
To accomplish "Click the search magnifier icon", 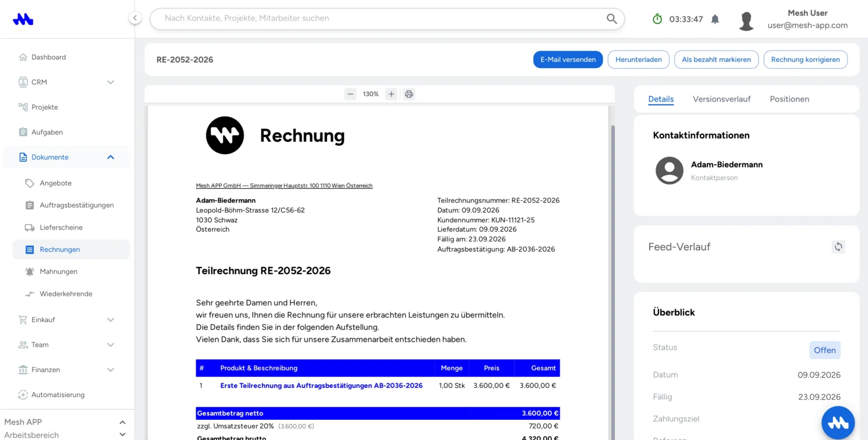I will coord(612,19).
